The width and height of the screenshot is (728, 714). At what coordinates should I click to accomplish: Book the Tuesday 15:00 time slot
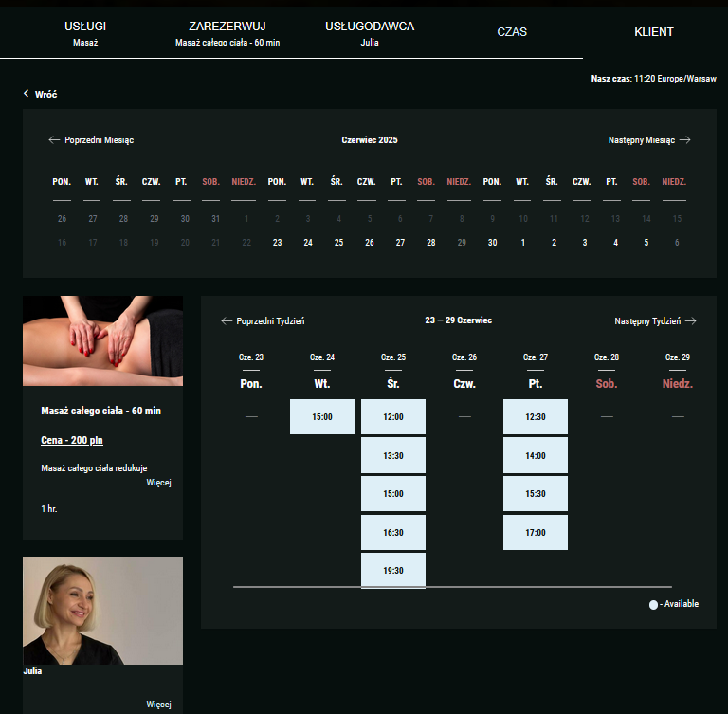tap(322, 416)
